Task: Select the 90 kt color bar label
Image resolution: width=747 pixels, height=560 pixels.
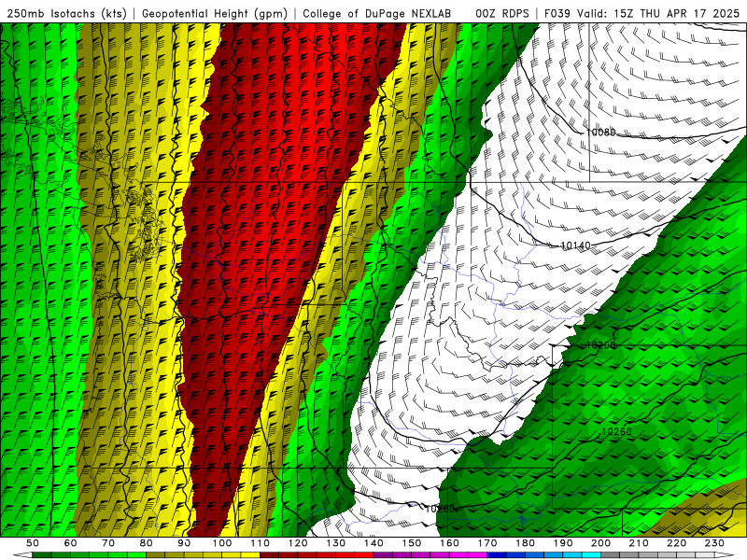Action: [x=184, y=543]
